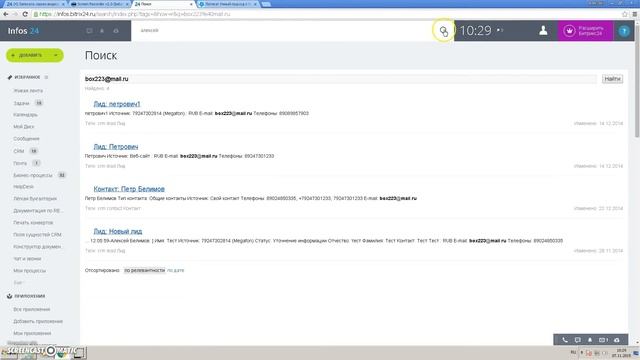Open Печать конвертов in sidebar

click(x=33, y=223)
